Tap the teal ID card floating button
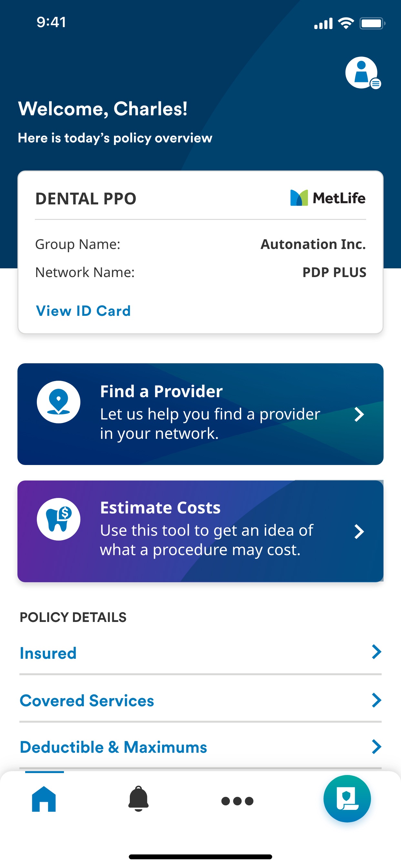Viewport: 401px width, 868px height. point(347,799)
